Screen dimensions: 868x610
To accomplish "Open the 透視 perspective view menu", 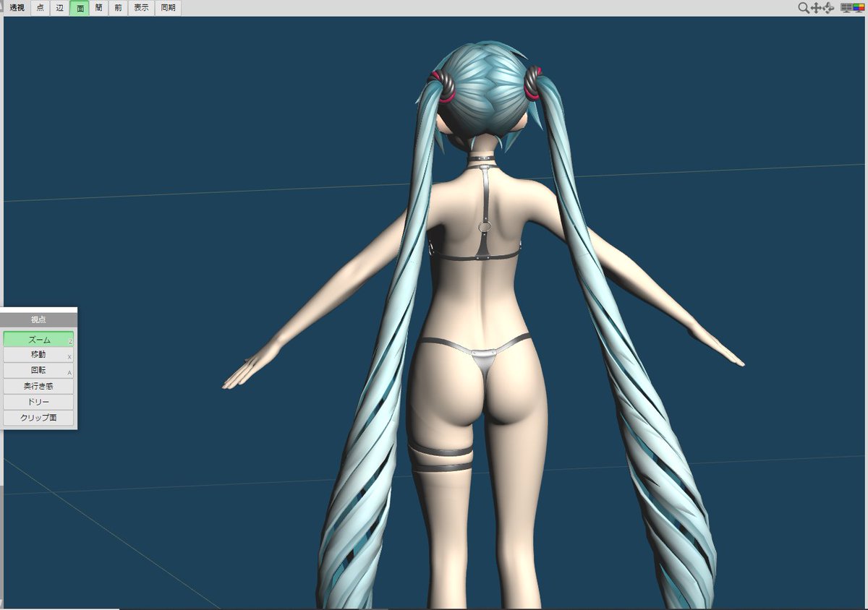I will [17, 8].
